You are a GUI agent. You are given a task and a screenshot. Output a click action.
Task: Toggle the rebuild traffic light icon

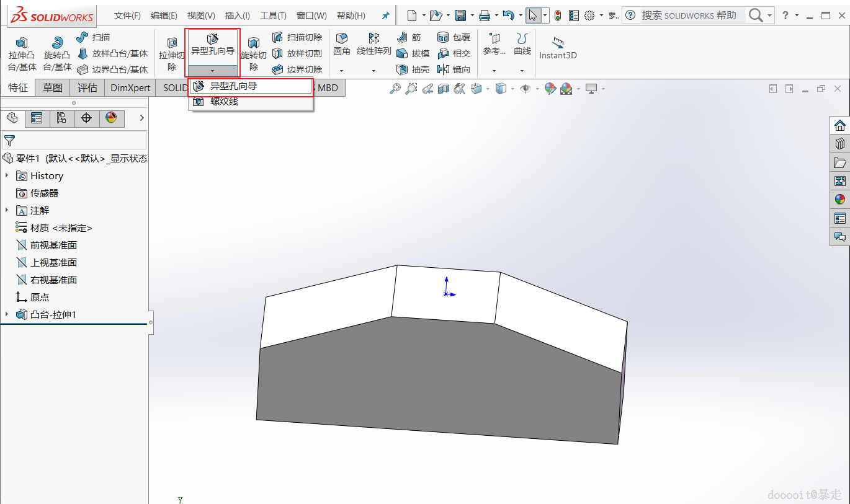pyautogui.click(x=557, y=15)
